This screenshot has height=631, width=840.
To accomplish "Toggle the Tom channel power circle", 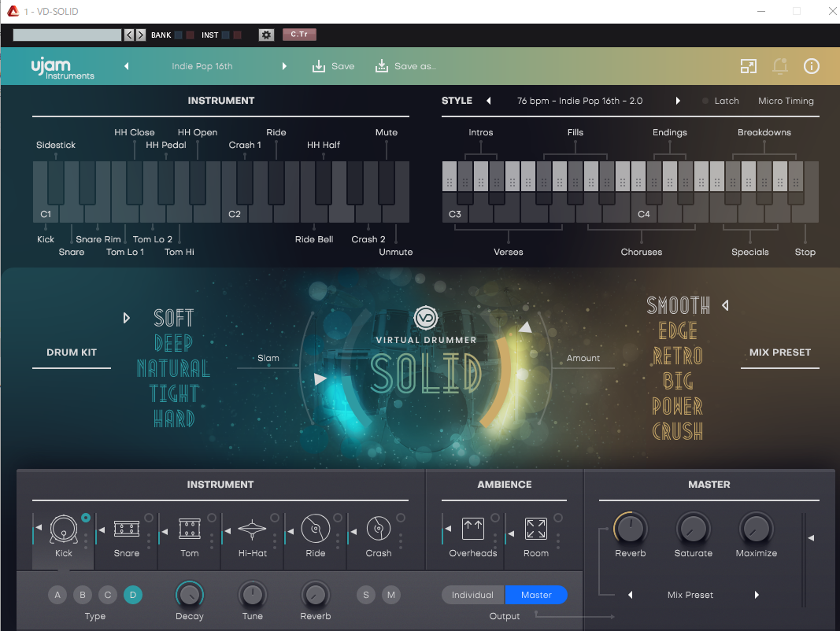I will [x=212, y=518].
